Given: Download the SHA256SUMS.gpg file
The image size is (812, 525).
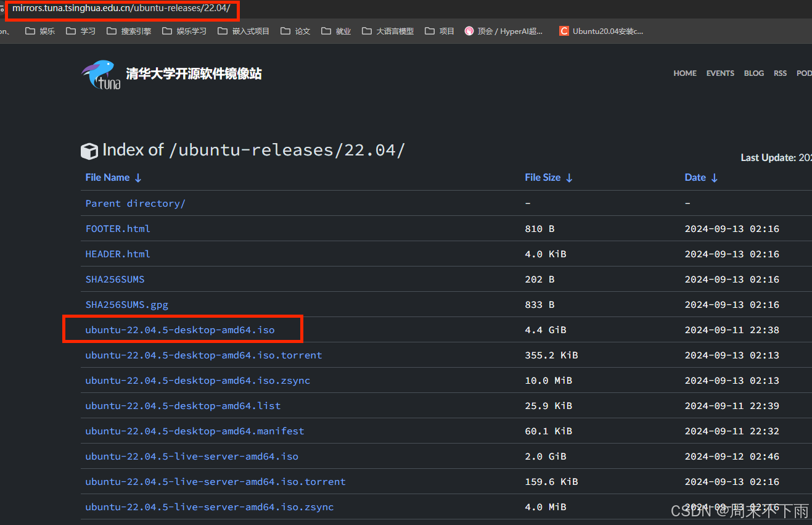Looking at the screenshot, I should click(126, 305).
